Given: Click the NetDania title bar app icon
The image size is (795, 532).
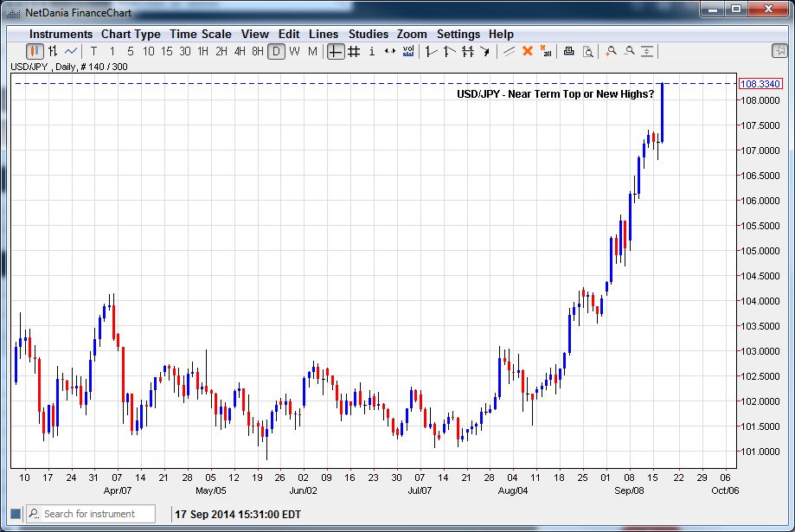Looking at the screenshot, I should pyautogui.click(x=13, y=13).
